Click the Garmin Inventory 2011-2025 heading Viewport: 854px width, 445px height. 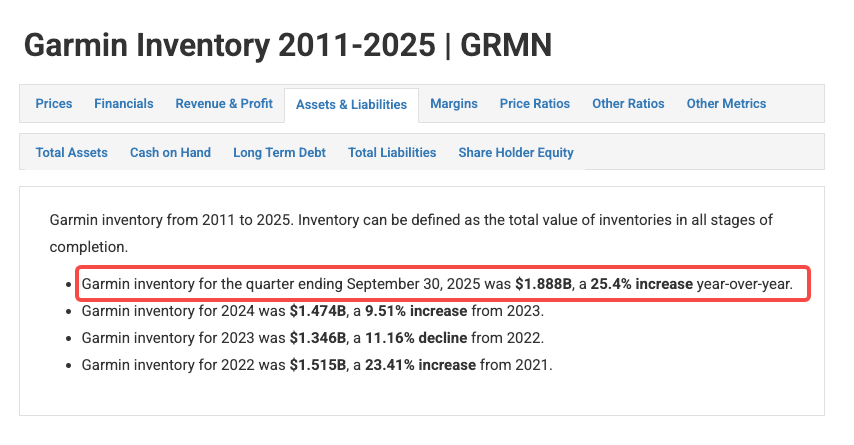click(x=287, y=44)
